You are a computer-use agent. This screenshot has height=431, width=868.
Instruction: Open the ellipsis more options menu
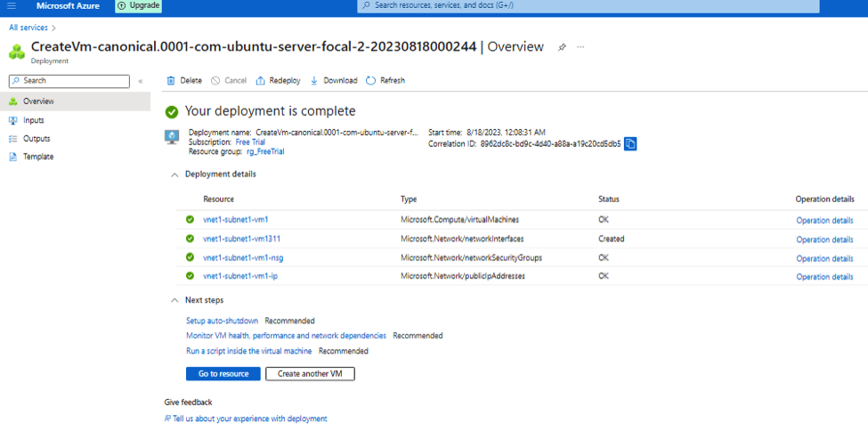coord(581,47)
